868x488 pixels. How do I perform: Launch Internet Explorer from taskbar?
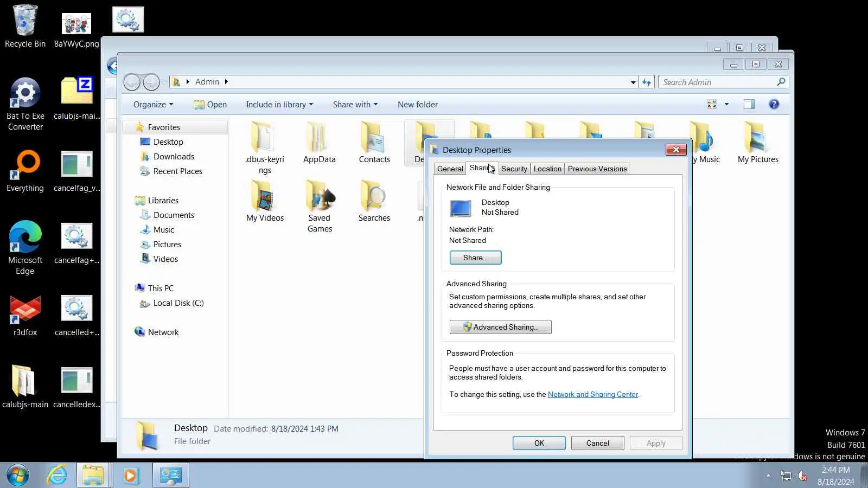coord(57,476)
